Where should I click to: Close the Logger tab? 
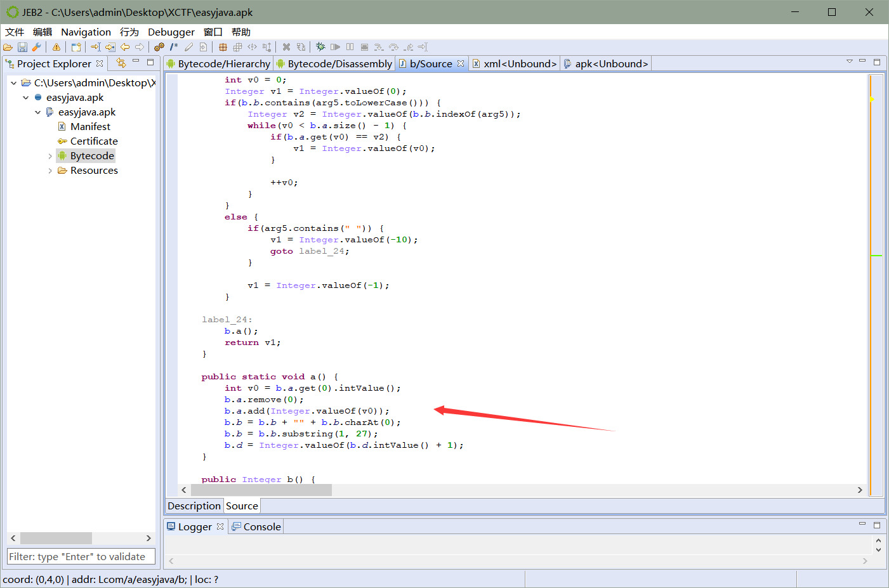point(220,526)
